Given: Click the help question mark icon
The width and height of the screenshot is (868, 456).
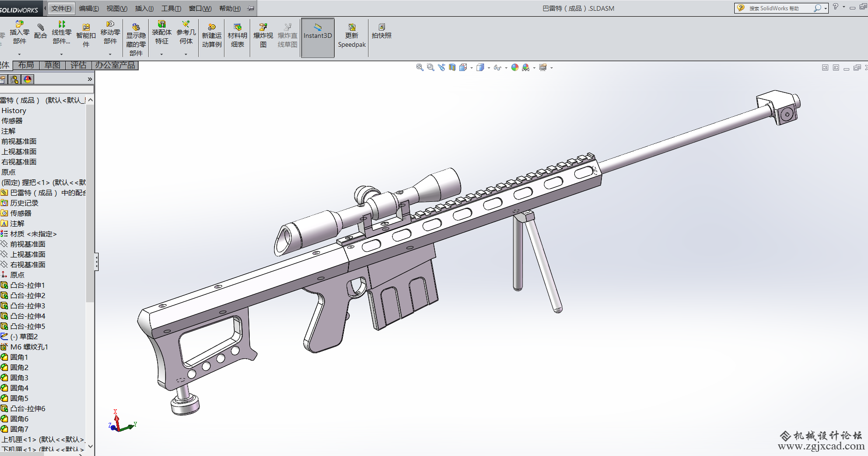Looking at the screenshot, I should (835, 7).
